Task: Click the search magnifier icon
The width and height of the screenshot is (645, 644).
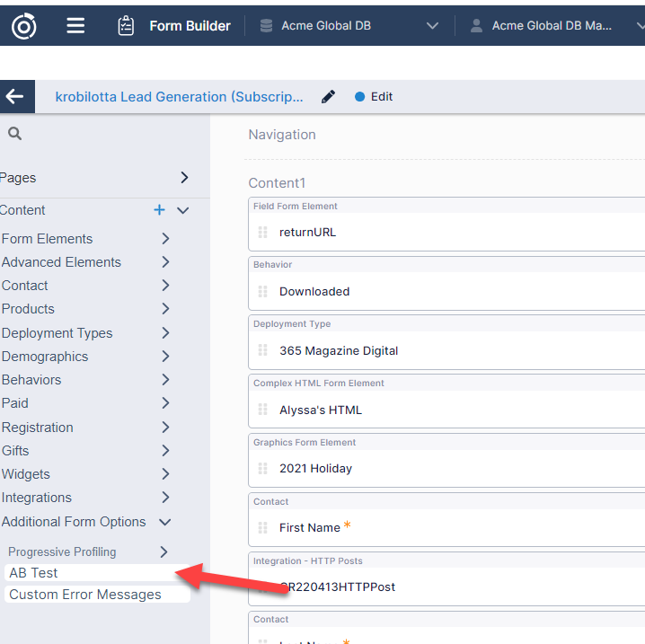Action: [14, 134]
